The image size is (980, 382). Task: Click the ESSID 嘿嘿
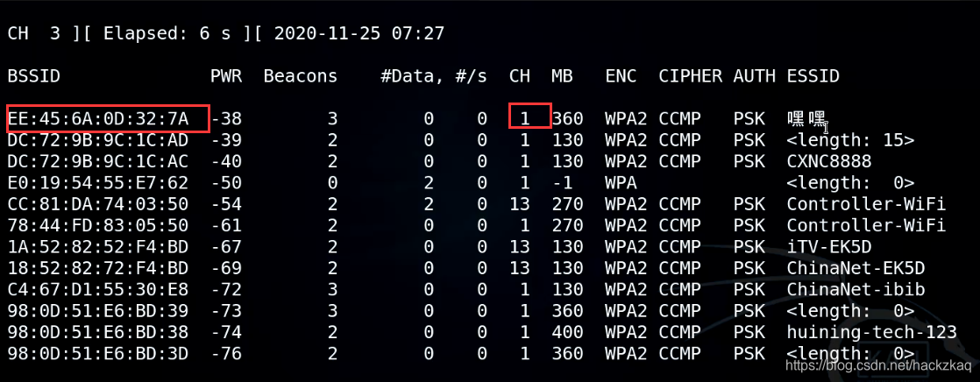click(806, 118)
